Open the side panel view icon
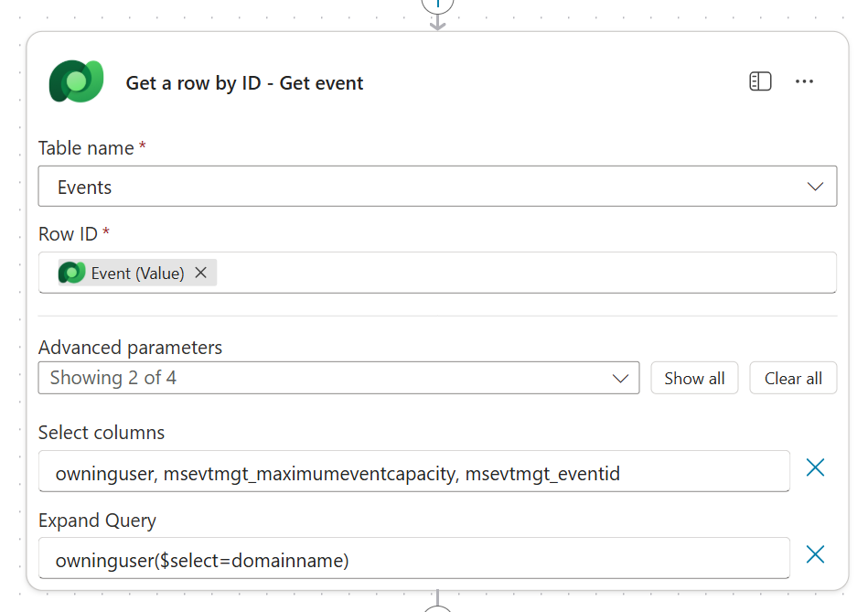This screenshot has height=612, width=868. click(760, 81)
